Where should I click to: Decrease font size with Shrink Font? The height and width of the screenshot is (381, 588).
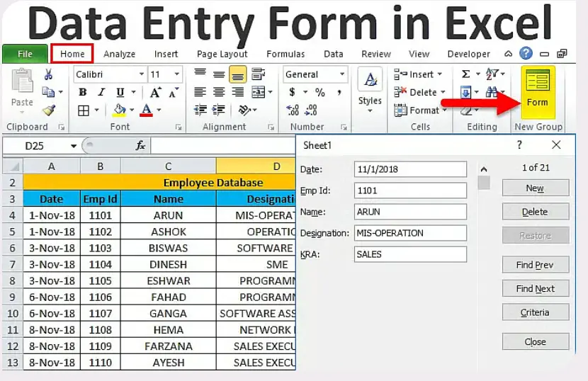[x=174, y=92]
